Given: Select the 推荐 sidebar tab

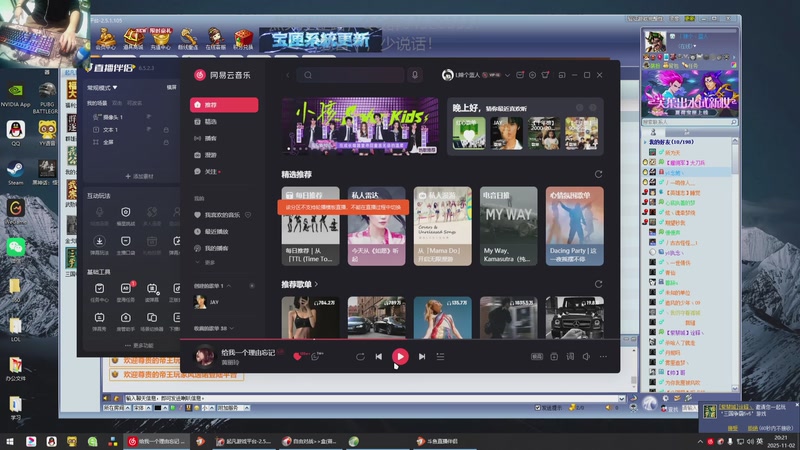Looking at the screenshot, I should pyautogui.click(x=224, y=105).
